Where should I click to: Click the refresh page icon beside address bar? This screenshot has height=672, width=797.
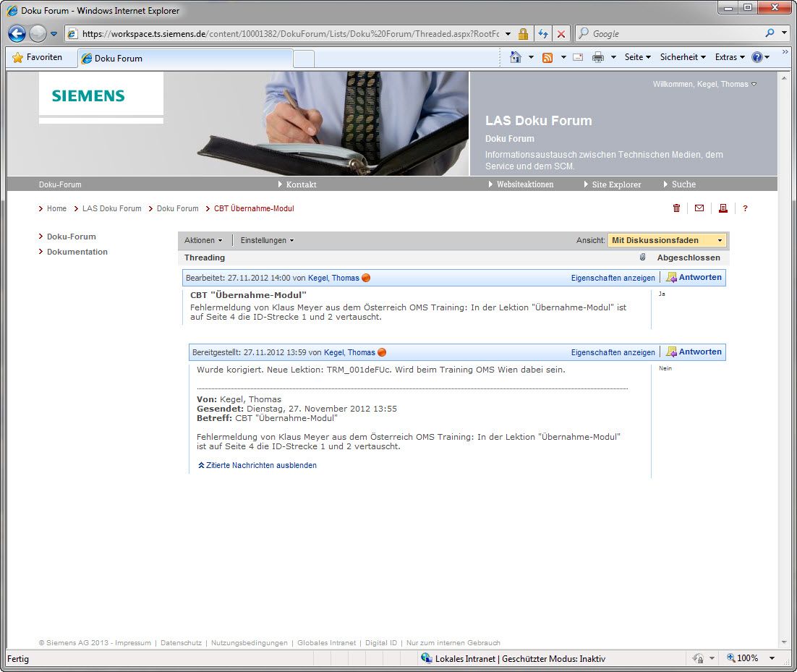tap(542, 33)
